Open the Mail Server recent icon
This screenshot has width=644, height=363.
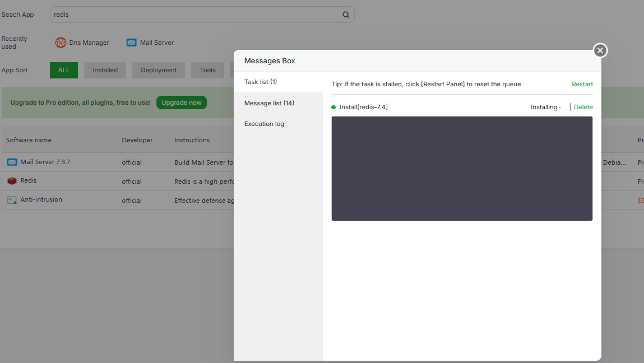[x=131, y=43]
